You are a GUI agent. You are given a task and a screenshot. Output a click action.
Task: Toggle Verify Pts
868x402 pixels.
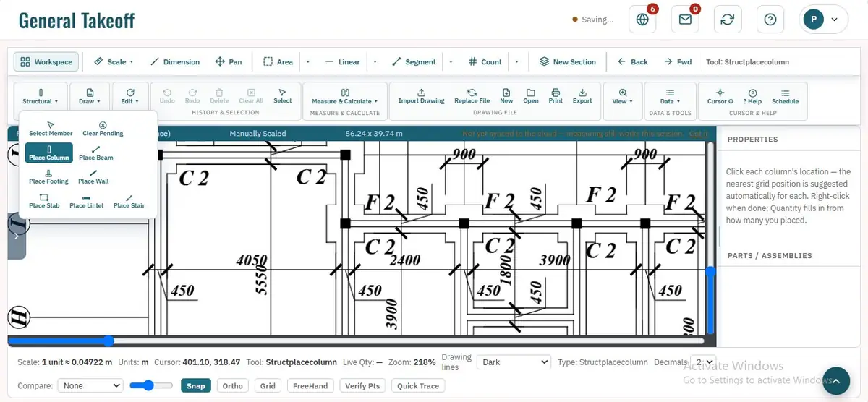point(363,386)
